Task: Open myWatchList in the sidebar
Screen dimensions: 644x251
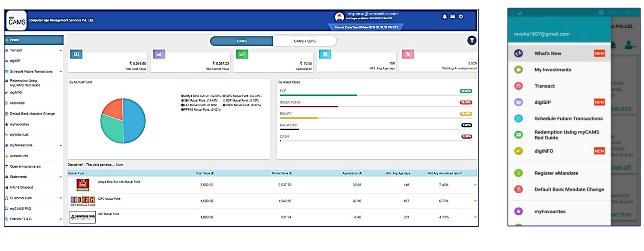Action: pyautogui.click(x=19, y=135)
